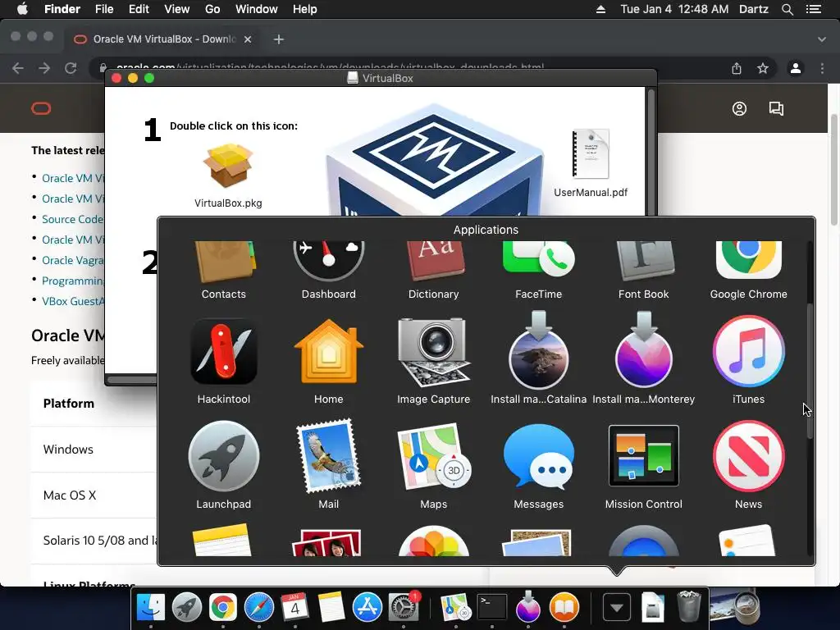Launch iTunes from Applications stack
This screenshot has width=840, height=630.
(x=748, y=351)
